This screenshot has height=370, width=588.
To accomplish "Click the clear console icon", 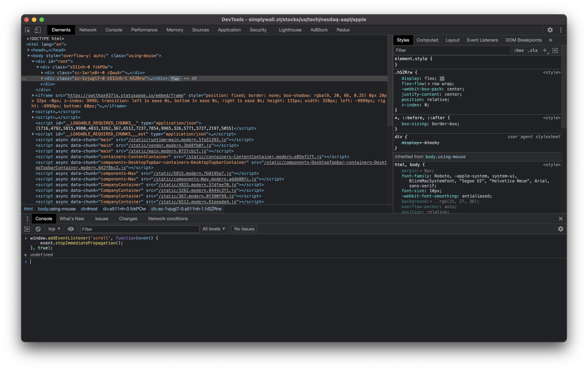I will [38, 229].
